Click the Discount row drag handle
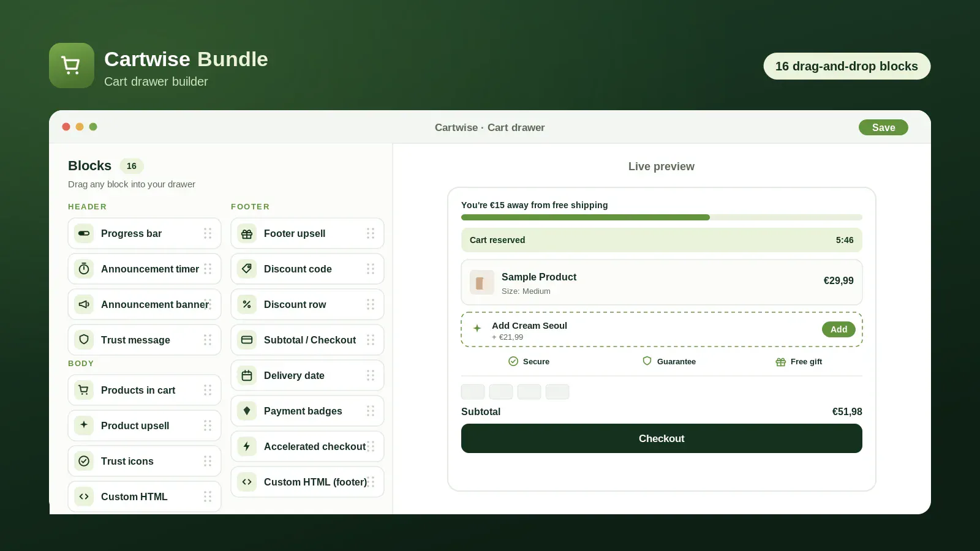 (x=371, y=304)
